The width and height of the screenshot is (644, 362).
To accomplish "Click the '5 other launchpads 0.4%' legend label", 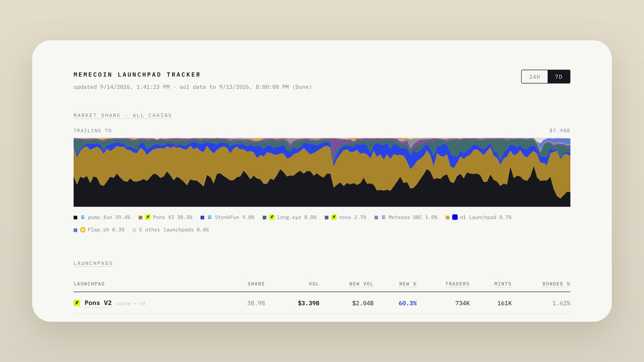I will point(174,230).
